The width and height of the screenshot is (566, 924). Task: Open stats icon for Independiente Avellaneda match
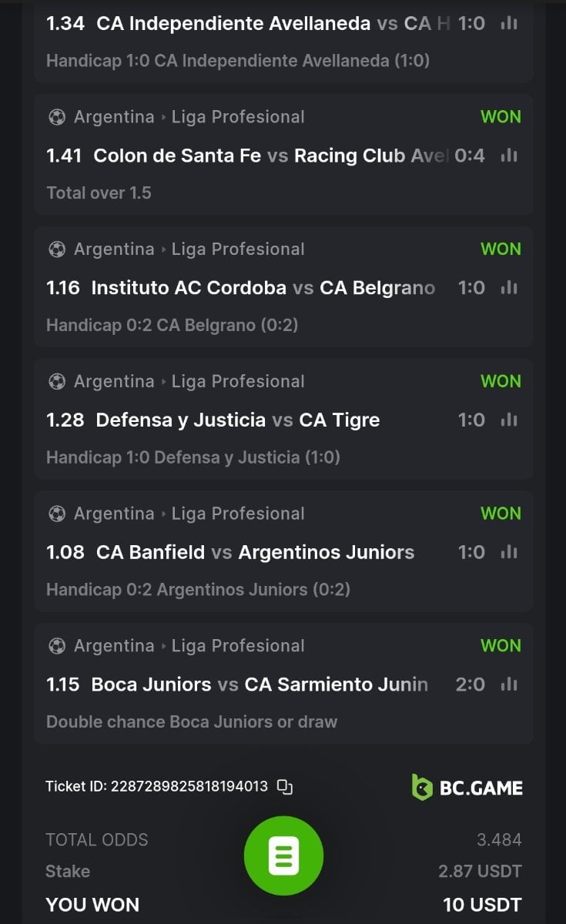[509, 24]
